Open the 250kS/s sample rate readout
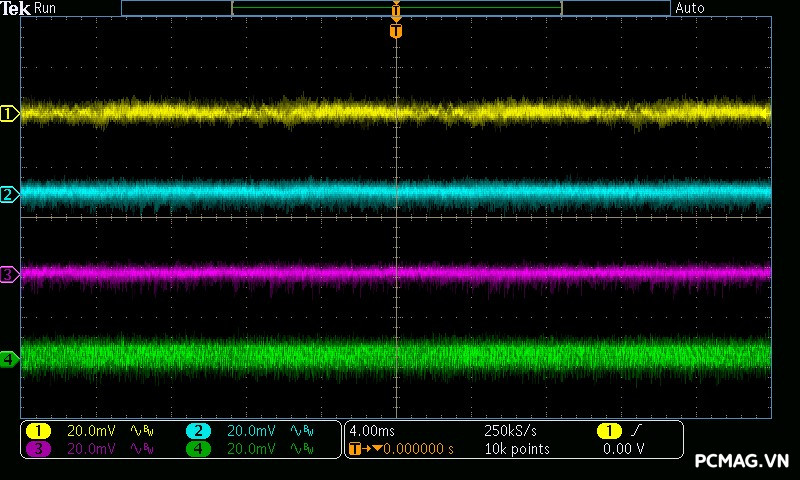Screen dimensions: 800x480 coord(510,431)
